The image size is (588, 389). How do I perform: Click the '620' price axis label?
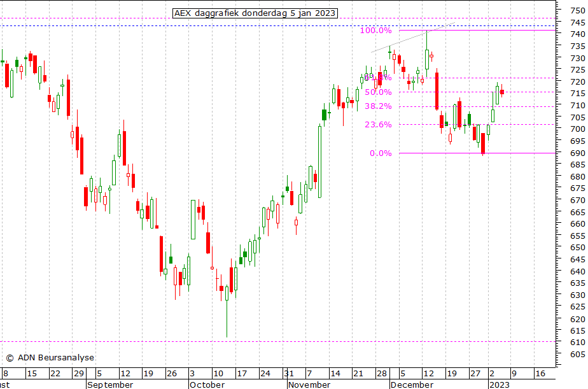click(578, 319)
